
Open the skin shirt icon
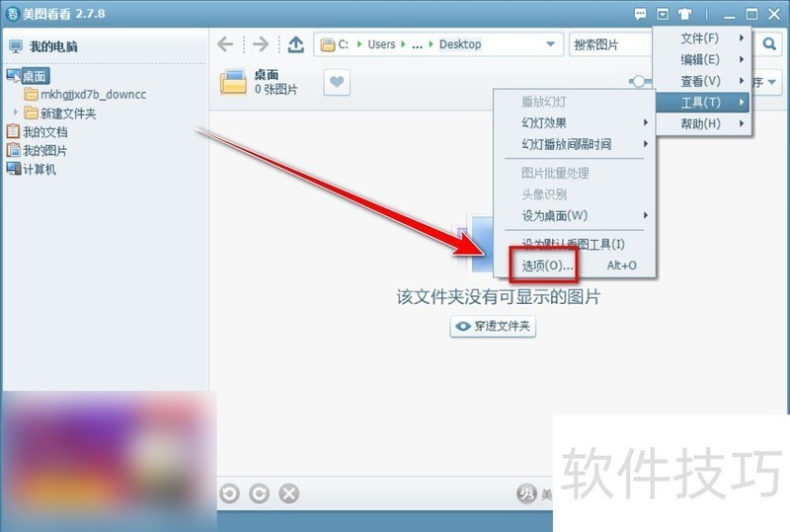[x=684, y=14]
